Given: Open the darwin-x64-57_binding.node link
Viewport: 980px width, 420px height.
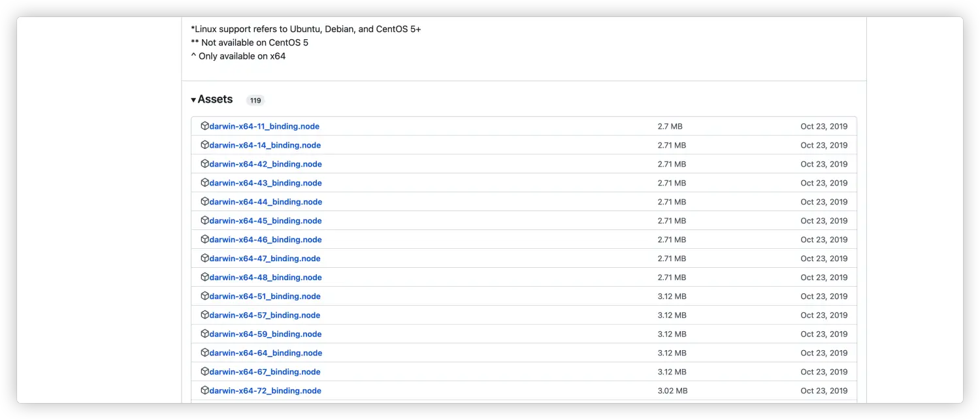Looking at the screenshot, I should (265, 315).
